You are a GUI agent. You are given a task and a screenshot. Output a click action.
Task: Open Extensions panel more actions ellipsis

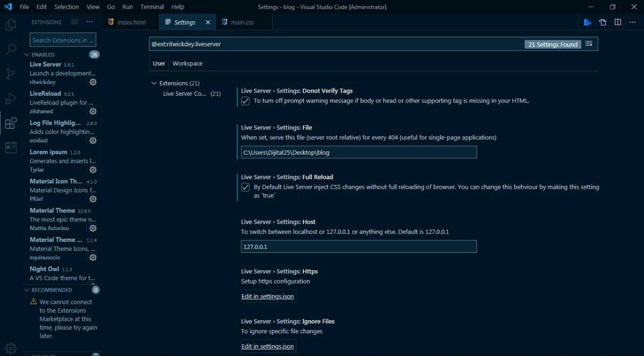pos(90,22)
